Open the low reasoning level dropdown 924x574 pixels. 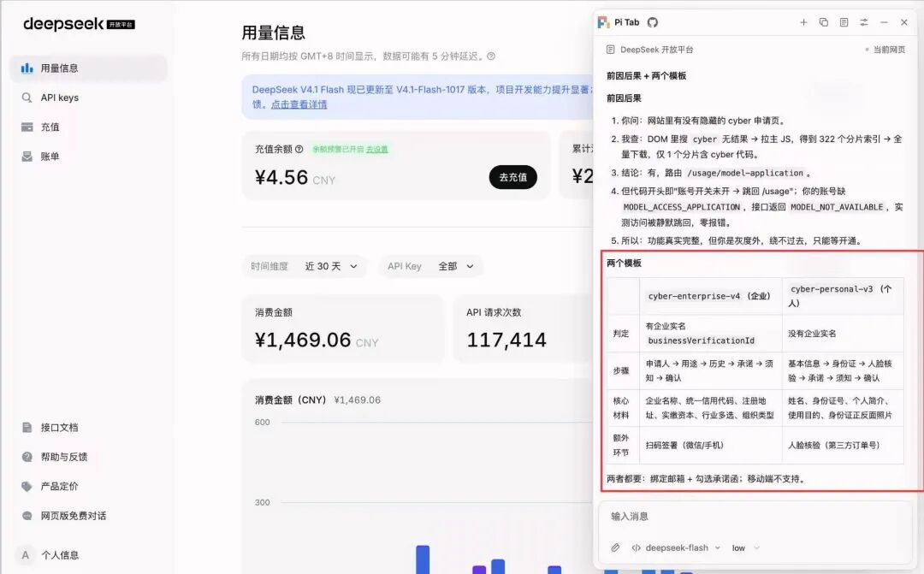[x=745, y=548]
